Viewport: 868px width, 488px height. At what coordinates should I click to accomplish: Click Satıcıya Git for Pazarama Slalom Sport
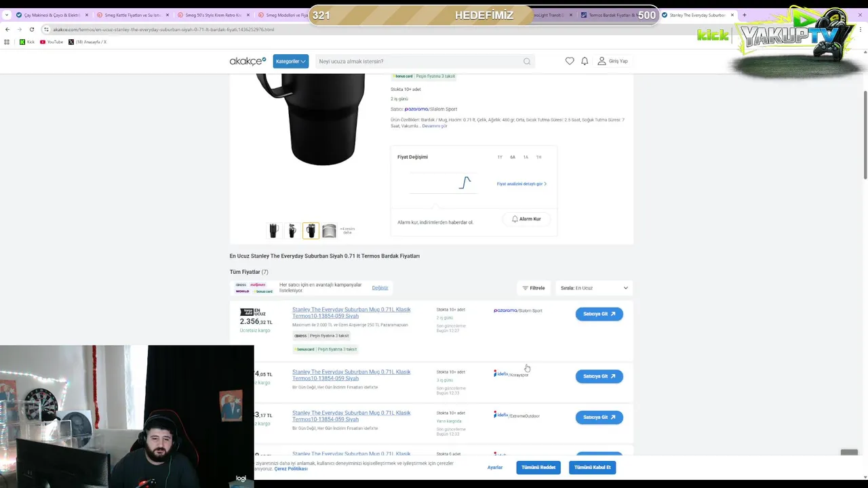tap(599, 314)
